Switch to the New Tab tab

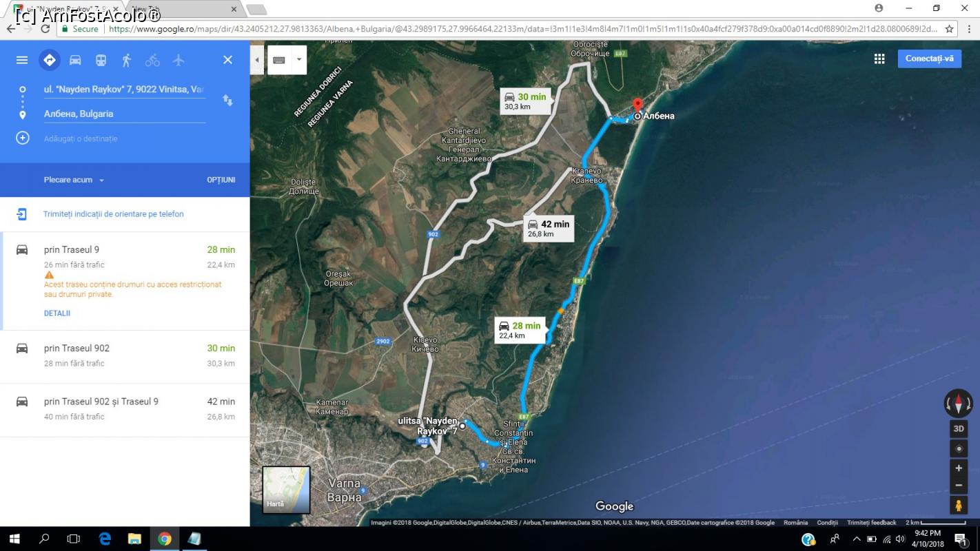pos(179,9)
